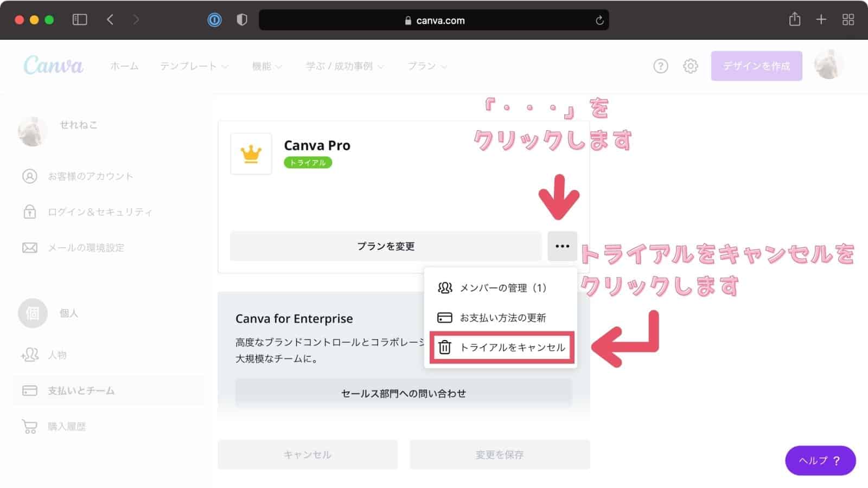Show tab overview grid icon
Viewport: 868px width, 488px height.
[848, 20]
